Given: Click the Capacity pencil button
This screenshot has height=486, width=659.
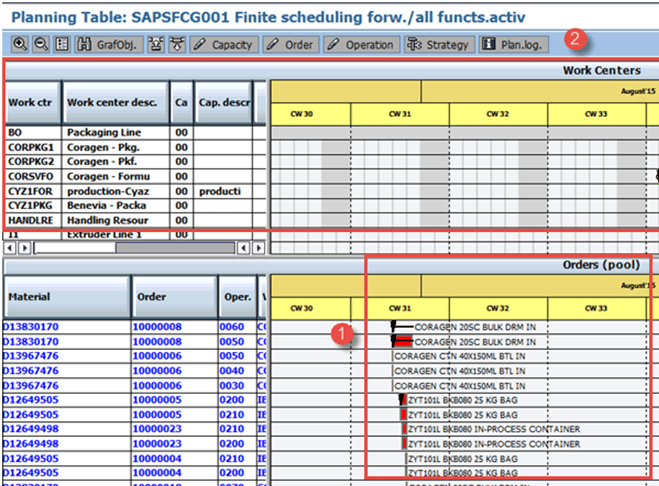Looking at the screenshot, I should pos(223,44).
